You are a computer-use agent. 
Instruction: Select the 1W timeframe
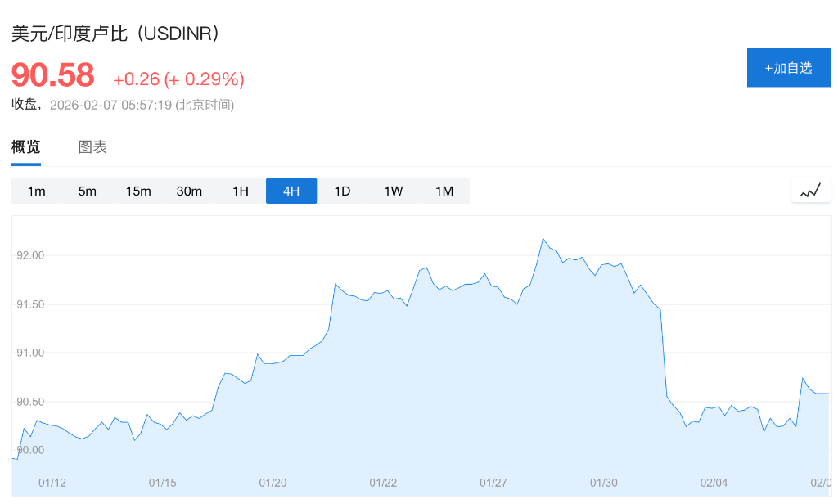393,191
